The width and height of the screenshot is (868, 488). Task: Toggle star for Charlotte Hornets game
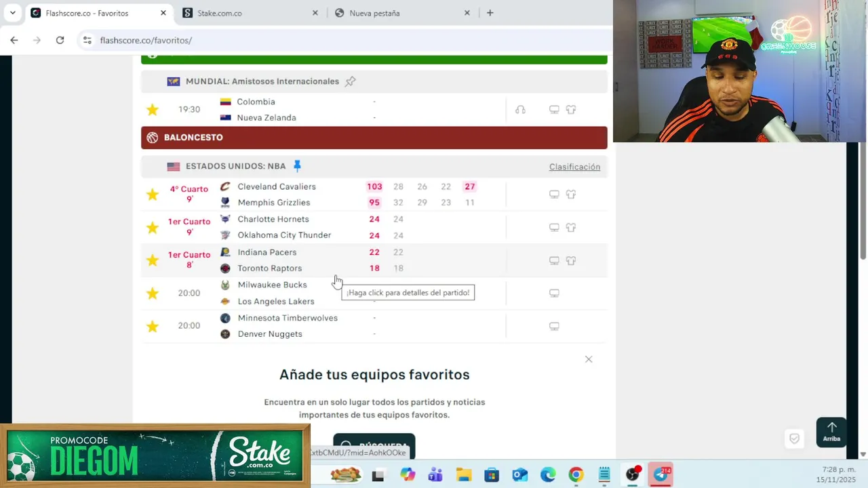click(x=153, y=227)
